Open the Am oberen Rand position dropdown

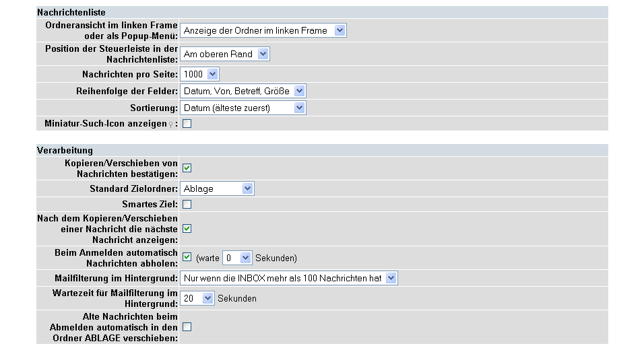(225, 54)
